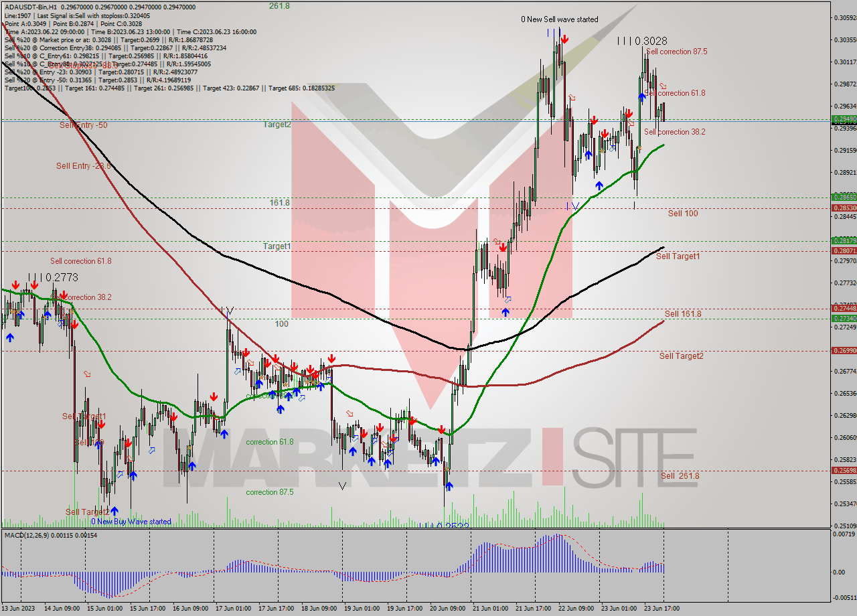Click '22 Jun 09:00' on time axis
This screenshot has height=616, width=857.
[577, 609]
